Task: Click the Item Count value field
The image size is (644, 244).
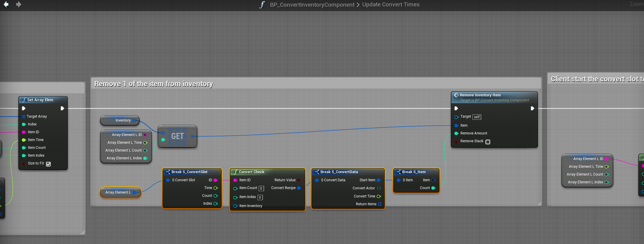Action: point(261,188)
